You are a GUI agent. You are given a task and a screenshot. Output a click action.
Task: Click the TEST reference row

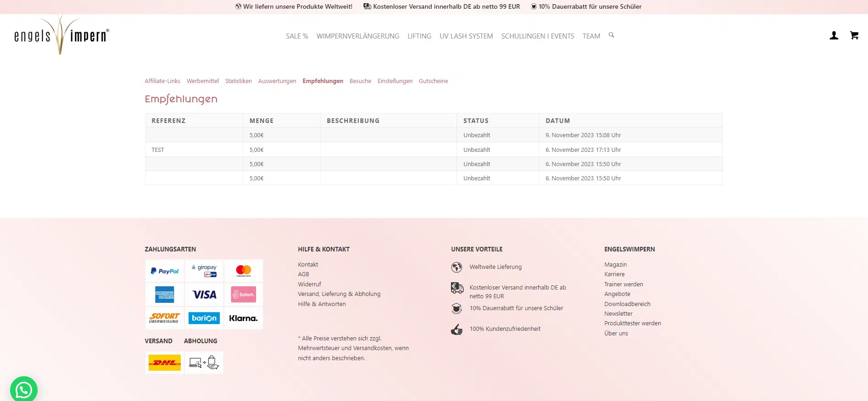tap(158, 150)
